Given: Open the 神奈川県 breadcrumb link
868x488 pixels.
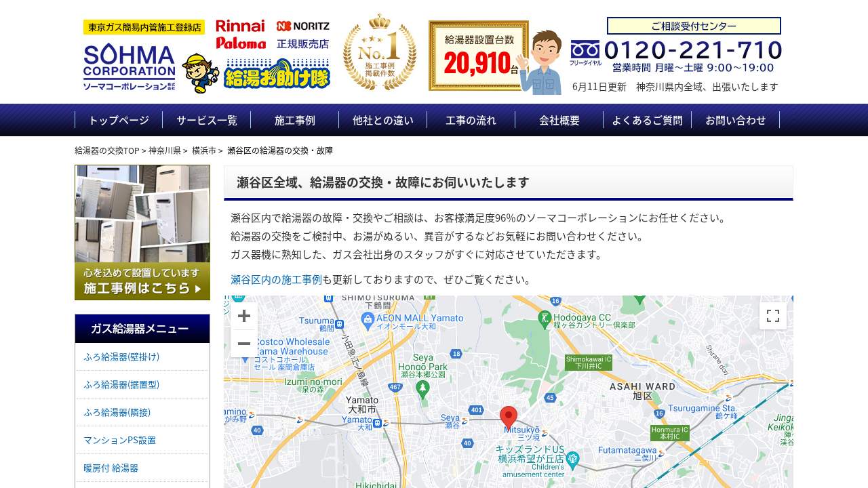Looking at the screenshot, I should click(x=164, y=150).
